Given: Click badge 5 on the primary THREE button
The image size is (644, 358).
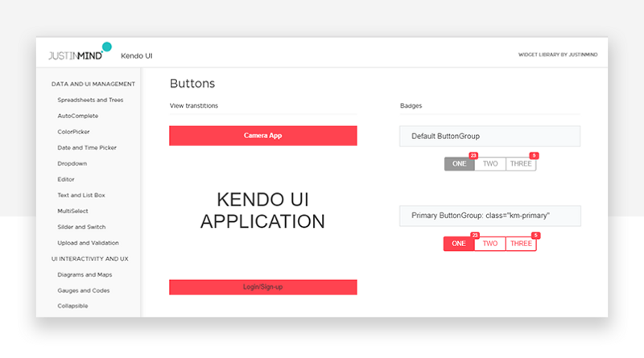Looking at the screenshot, I should coord(535,236).
